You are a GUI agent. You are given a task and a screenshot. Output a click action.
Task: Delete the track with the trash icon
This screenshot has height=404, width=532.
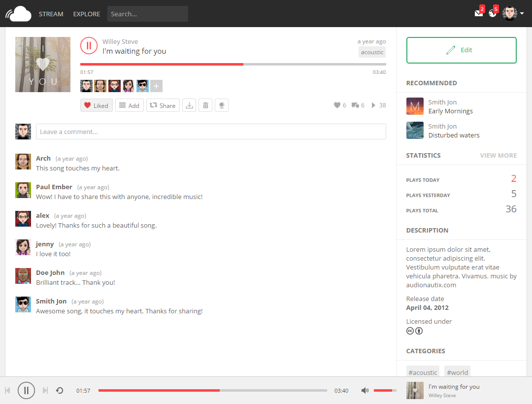click(x=205, y=105)
